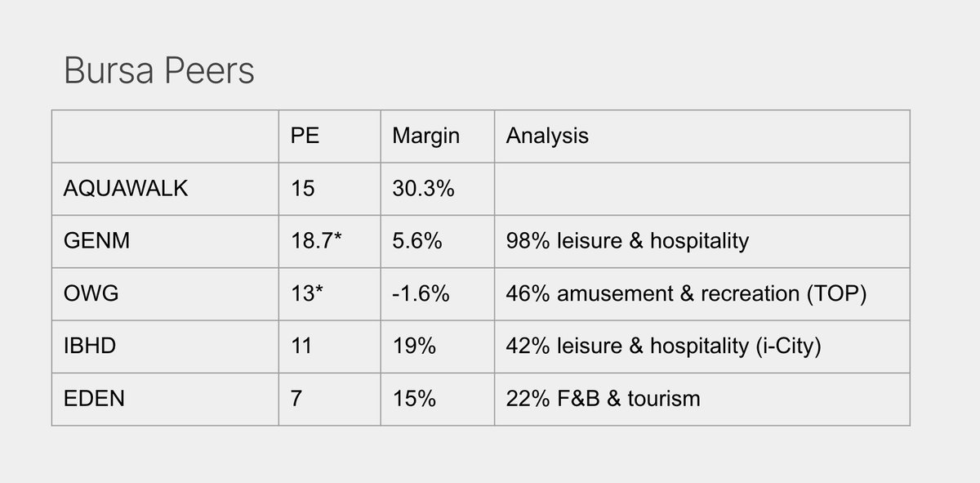Click the empty Analysis cell for AQUAWALK
The image size is (980, 483).
tap(701, 189)
